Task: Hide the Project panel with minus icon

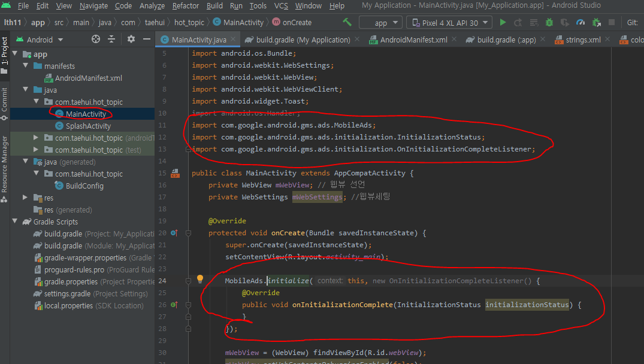Action: click(147, 40)
